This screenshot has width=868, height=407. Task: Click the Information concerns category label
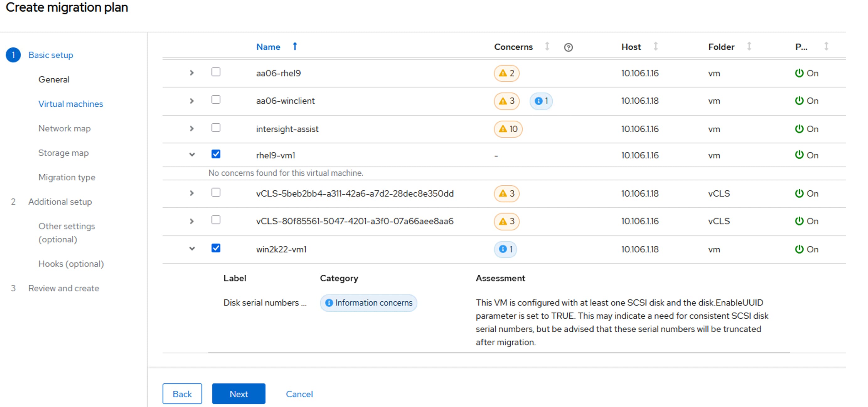pos(368,303)
